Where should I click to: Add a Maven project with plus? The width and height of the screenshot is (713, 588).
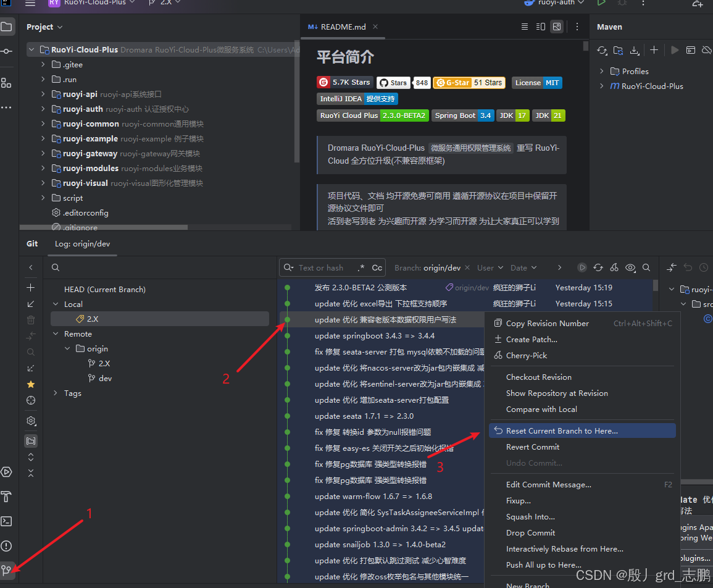click(654, 50)
